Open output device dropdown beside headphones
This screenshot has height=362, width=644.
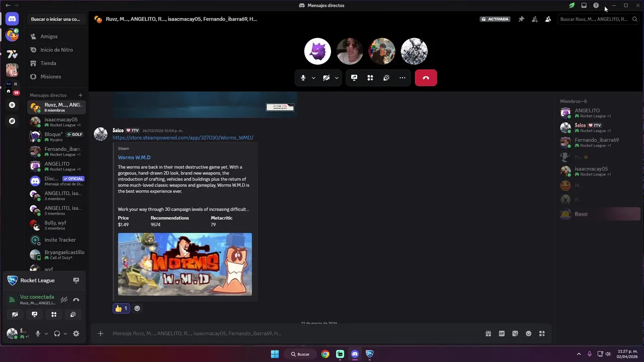coord(65,333)
